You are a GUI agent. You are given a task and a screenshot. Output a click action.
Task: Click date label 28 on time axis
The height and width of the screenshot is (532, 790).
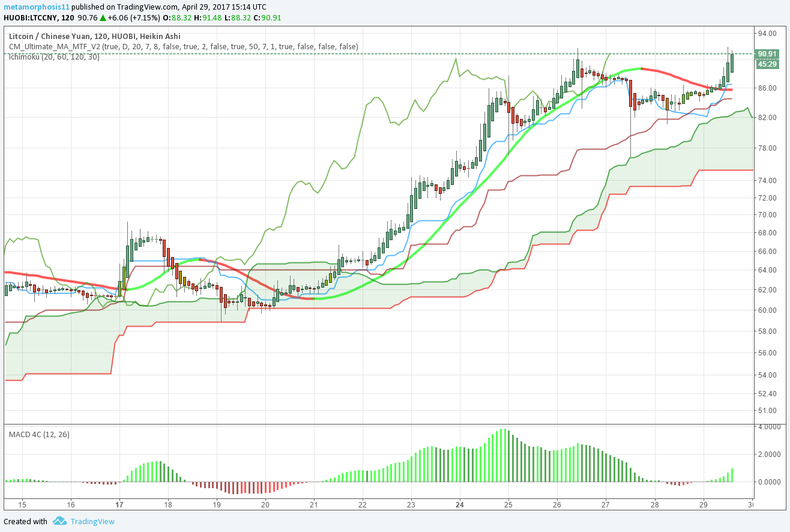click(654, 504)
